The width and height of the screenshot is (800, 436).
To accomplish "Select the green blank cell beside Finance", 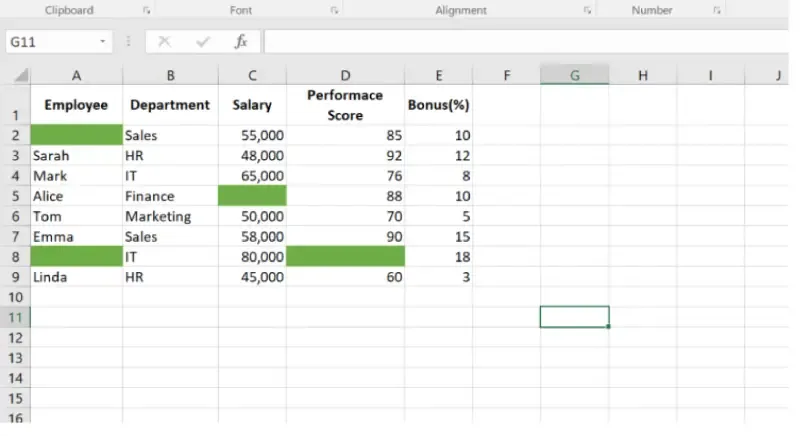I will (x=252, y=196).
